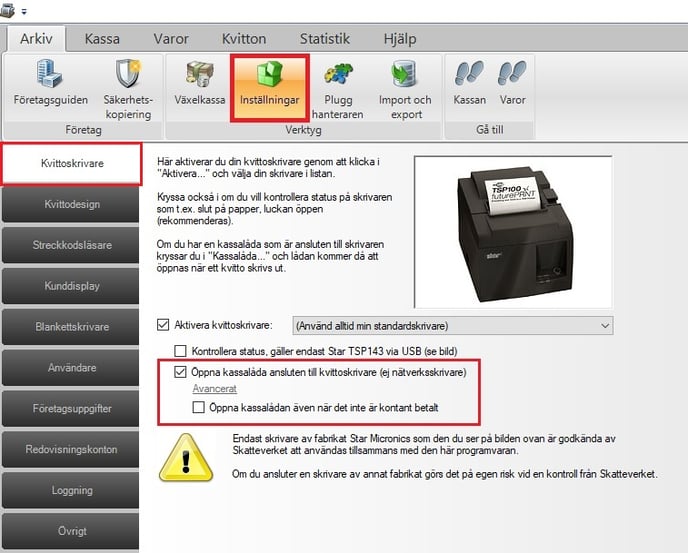Image resolution: width=688 pixels, height=553 pixels.
Task: Open quick access toolbar dropdown arrow
Action: click(24, 12)
